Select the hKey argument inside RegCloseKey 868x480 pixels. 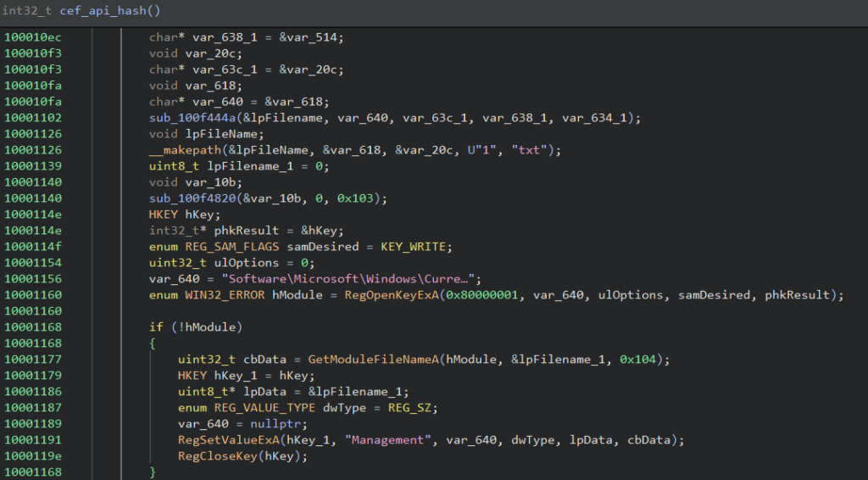point(280,456)
